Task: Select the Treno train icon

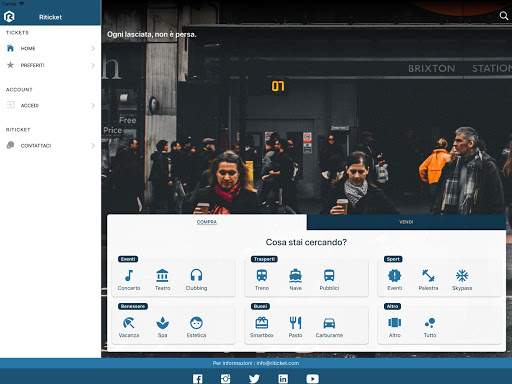Action: click(x=262, y=275)
